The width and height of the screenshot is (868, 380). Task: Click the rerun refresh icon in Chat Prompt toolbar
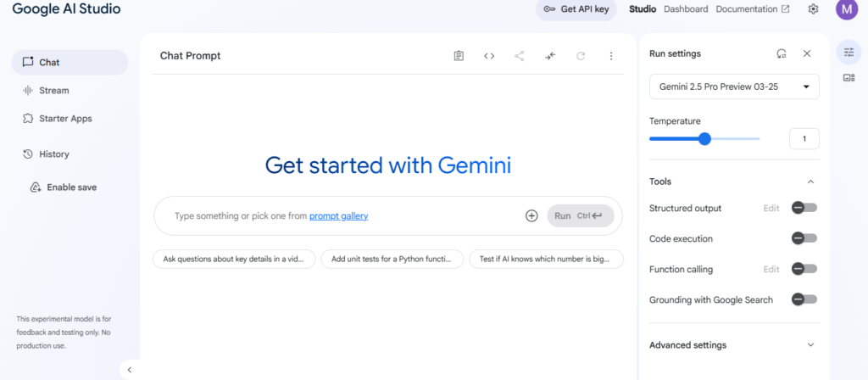581,56
